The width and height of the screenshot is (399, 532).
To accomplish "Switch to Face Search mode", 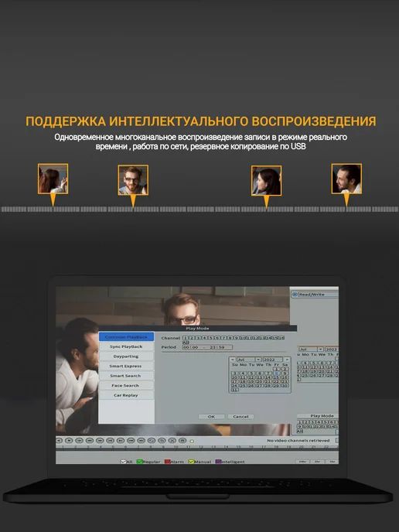I will pyautogui.click(x=126, y=385).
